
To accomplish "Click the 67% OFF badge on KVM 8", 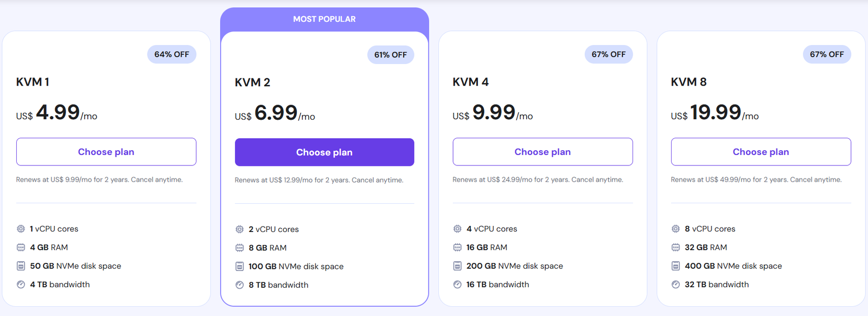I will click(x=827, y=54).
